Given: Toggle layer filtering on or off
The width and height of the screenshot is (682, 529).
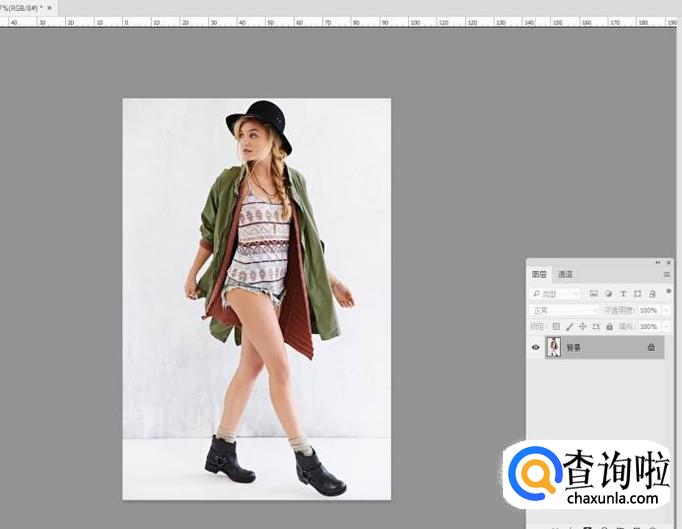Looking at the screenshot, I should pos(668,291).
